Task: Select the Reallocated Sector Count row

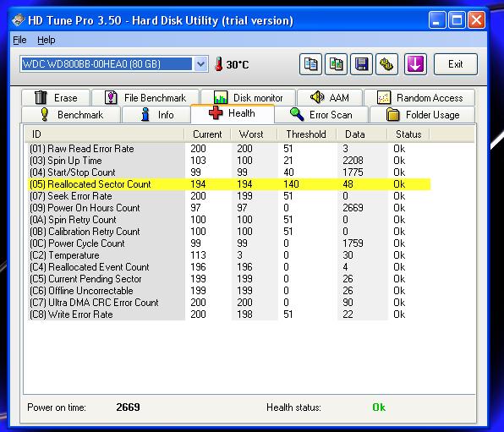Action: tap(229, 184)
